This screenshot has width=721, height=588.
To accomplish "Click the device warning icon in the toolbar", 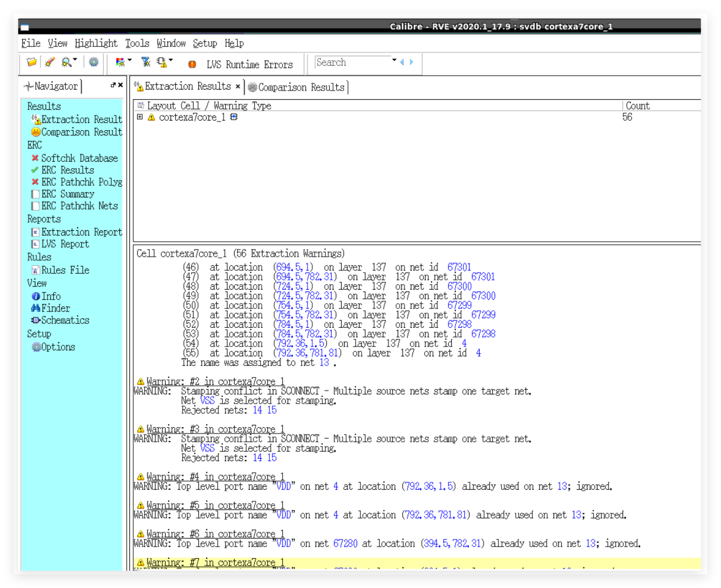I will tap(161, 62).
